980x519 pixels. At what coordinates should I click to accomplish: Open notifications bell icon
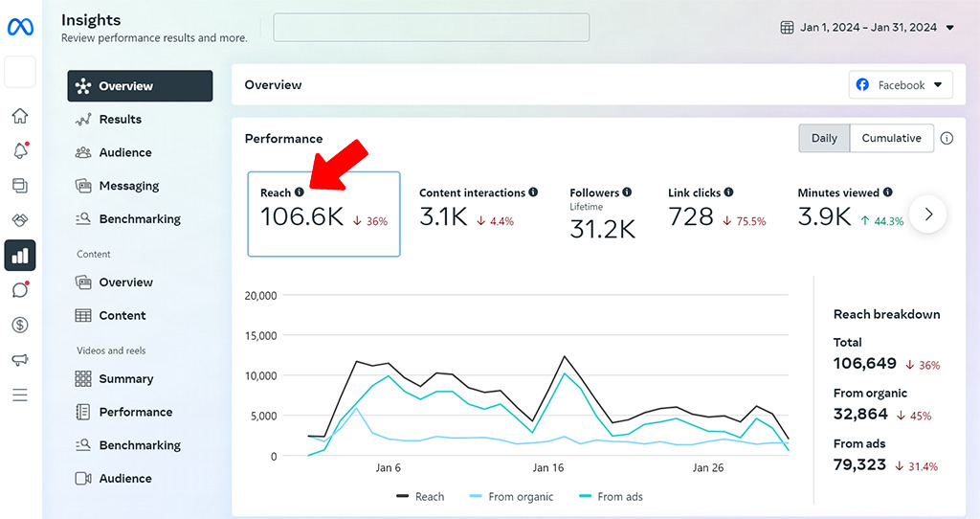click(20, 150)
